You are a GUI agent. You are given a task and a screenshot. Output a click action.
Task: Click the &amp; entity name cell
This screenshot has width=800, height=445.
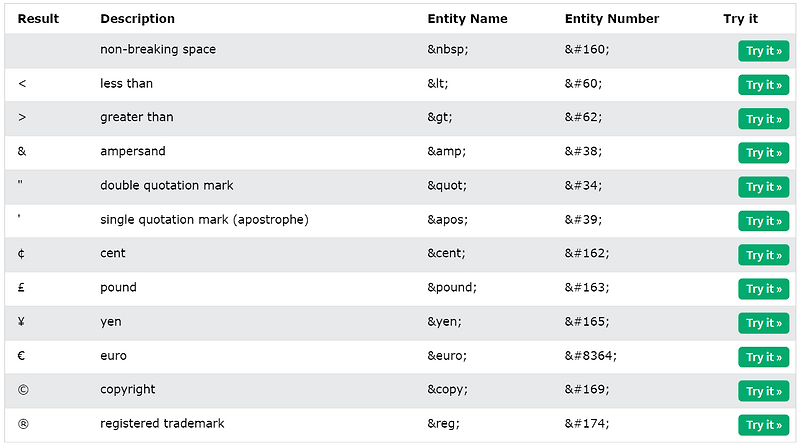(446, 152)
